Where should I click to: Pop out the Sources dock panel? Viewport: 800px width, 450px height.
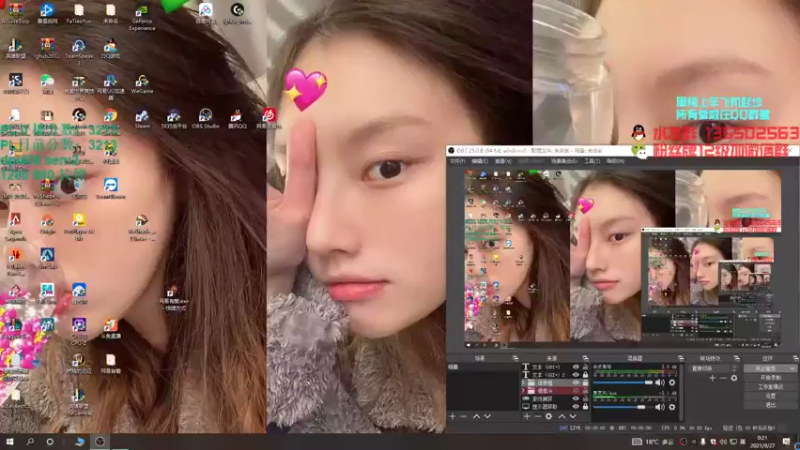click(x=585, y=358)
